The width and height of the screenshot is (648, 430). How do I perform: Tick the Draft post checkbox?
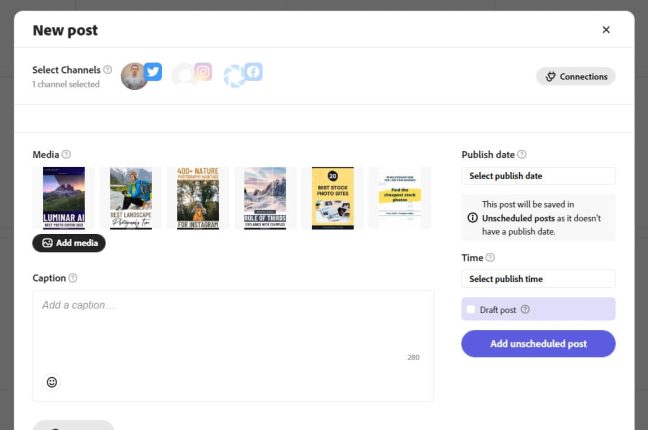tap(471, 309)
